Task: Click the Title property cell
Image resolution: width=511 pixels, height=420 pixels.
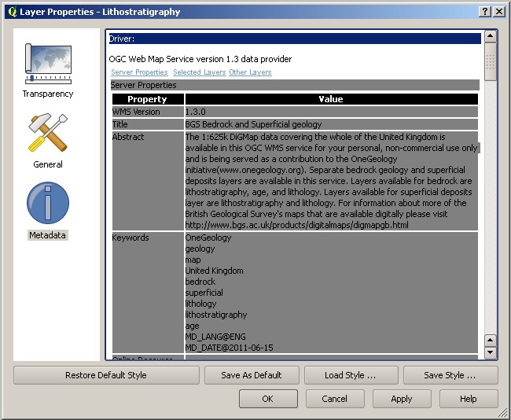Action: pos(148,124)
